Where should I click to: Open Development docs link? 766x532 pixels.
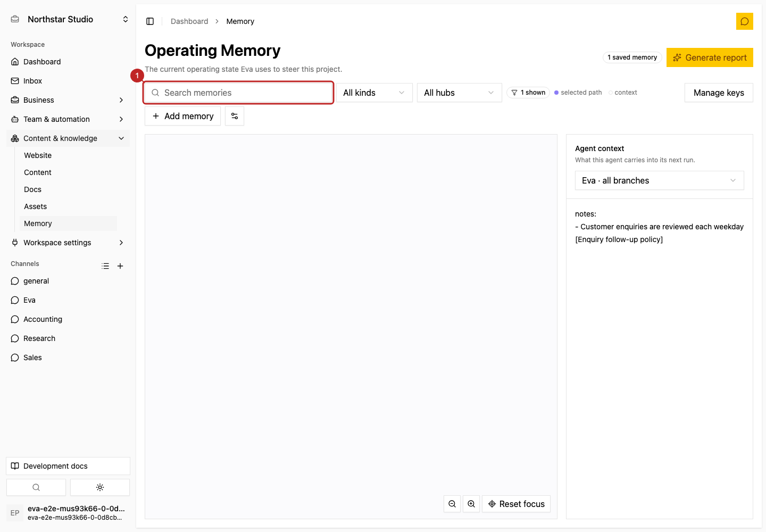68,466
